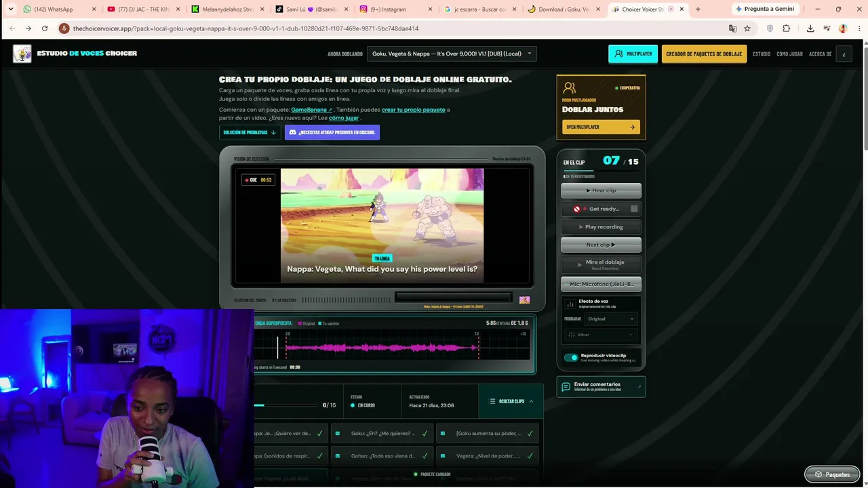Go forward one page
Viewport: 868px width, 488px height.
pos(28,28)
